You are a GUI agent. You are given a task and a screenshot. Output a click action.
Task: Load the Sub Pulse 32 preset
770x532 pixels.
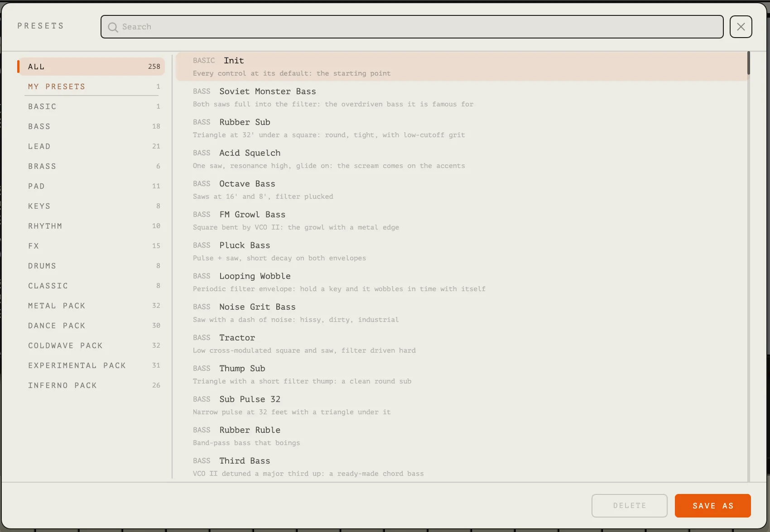[x=461, y=405]
